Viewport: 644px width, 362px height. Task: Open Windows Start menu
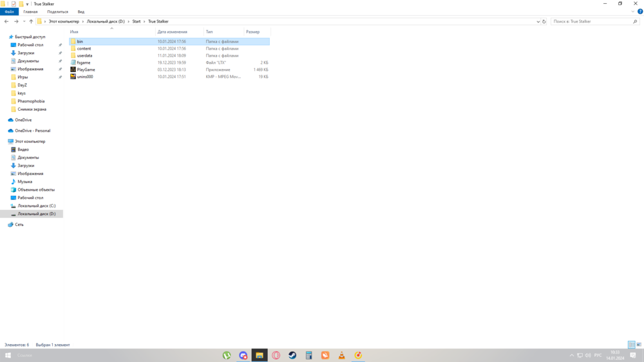(x=8, y=356)
